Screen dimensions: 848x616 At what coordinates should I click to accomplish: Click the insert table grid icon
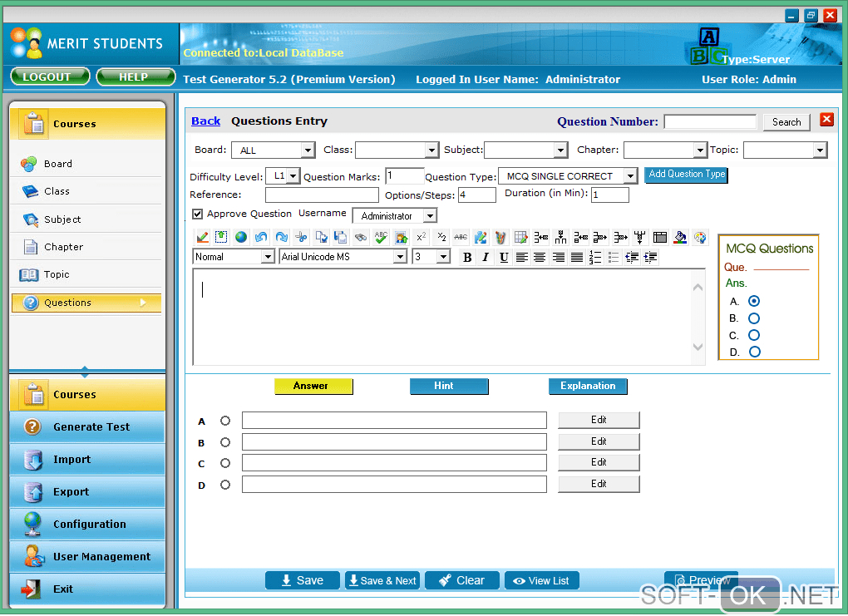[520, 238]
